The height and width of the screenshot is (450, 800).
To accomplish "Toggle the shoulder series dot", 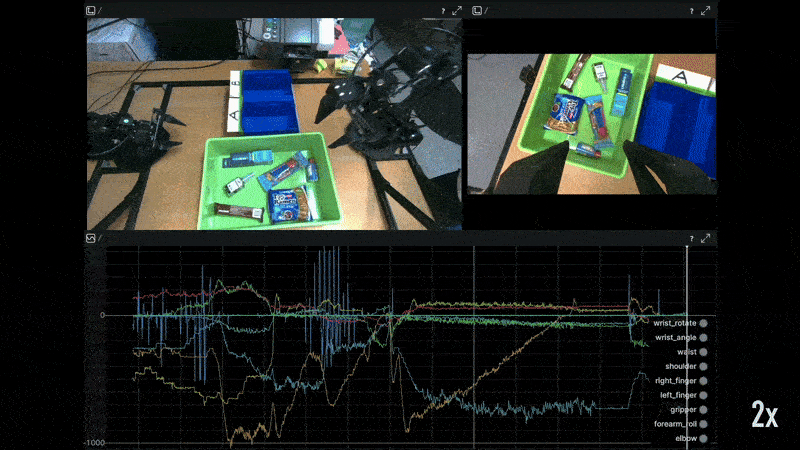I will [x=704, y=366].
